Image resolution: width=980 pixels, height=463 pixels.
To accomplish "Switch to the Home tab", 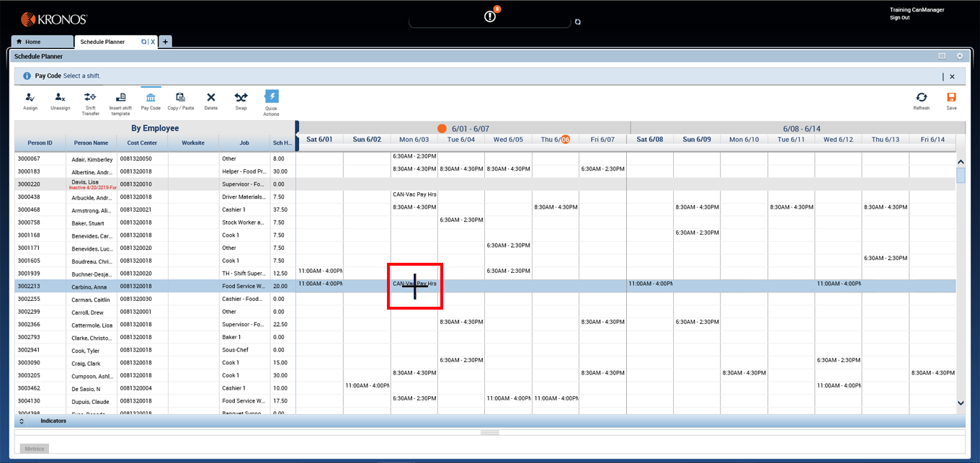I will coord(42,42).
